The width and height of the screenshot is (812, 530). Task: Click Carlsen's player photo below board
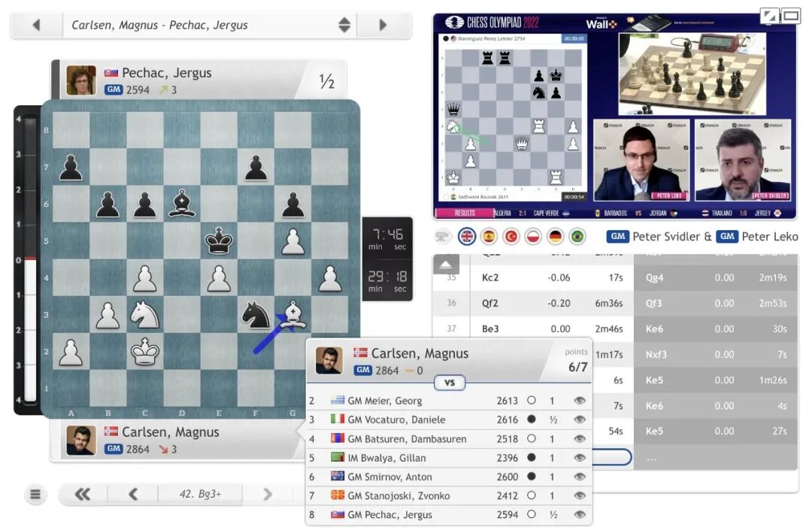coord(81,441)
